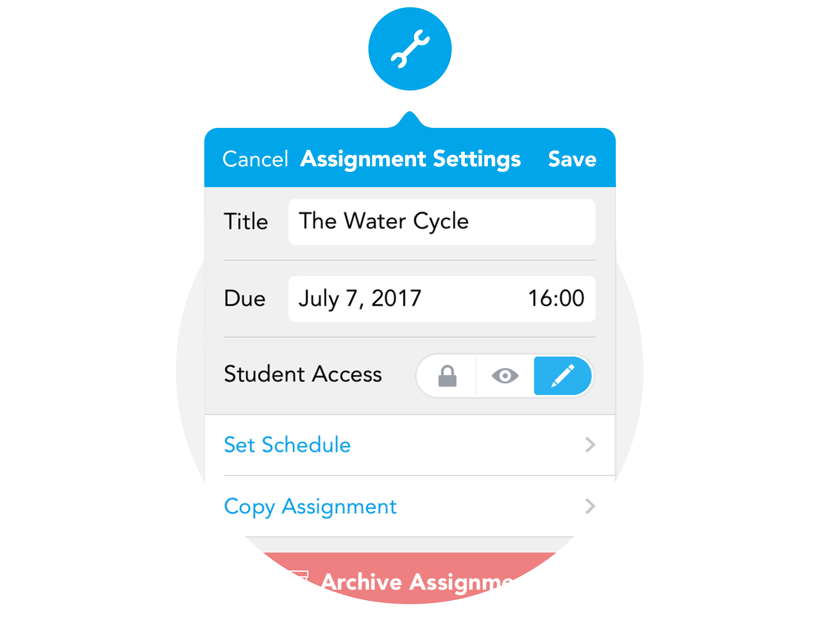Click the Student Access label
Viewport: 840px width, 623px height.
303,374
